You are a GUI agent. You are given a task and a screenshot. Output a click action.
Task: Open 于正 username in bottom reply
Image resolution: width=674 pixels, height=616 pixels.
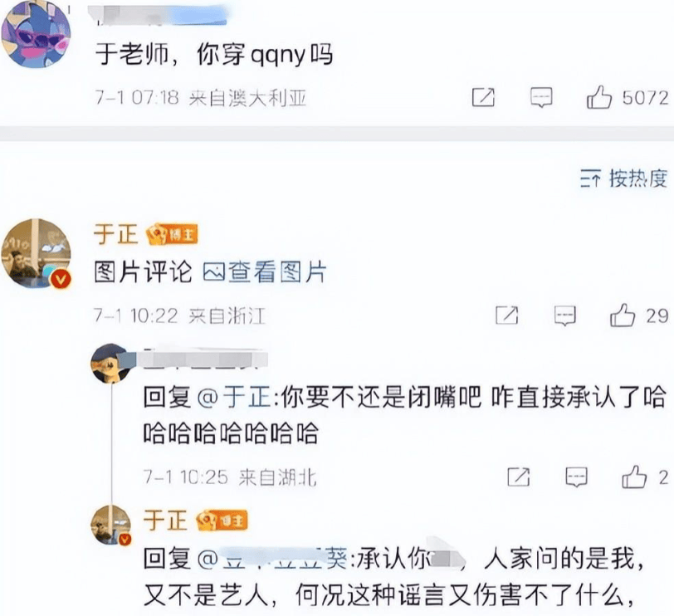pos(165,521)
